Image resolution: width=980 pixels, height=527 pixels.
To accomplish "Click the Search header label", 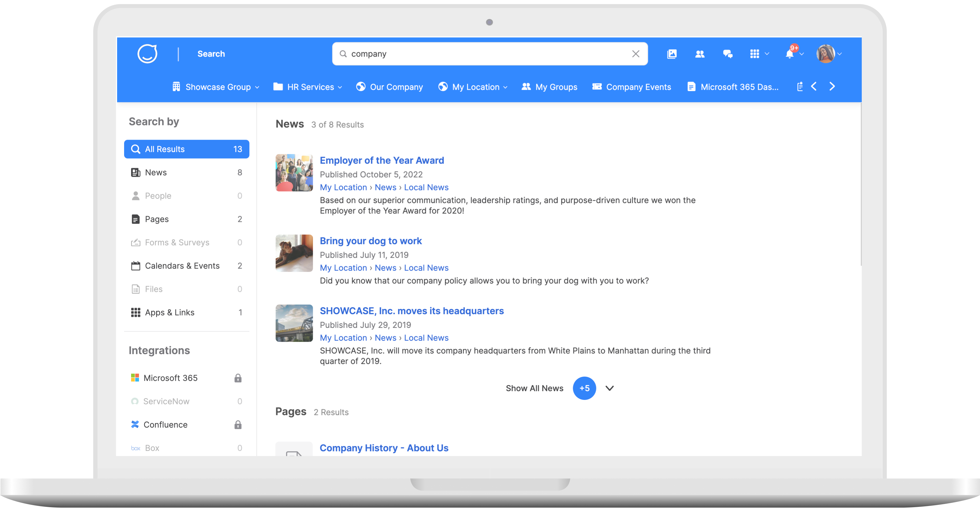I will pyautogui.click(x=211, y=54).
